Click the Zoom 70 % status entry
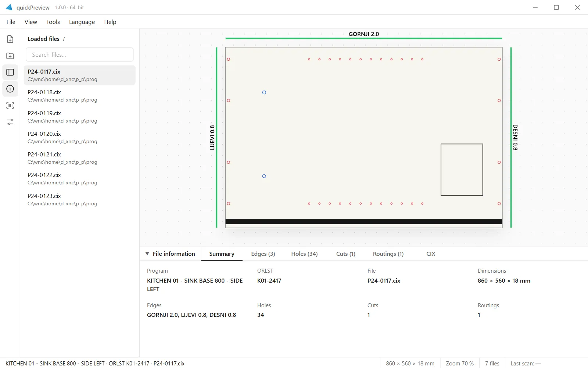Viewport: 588px width, 368px height. tap(460, 363)
